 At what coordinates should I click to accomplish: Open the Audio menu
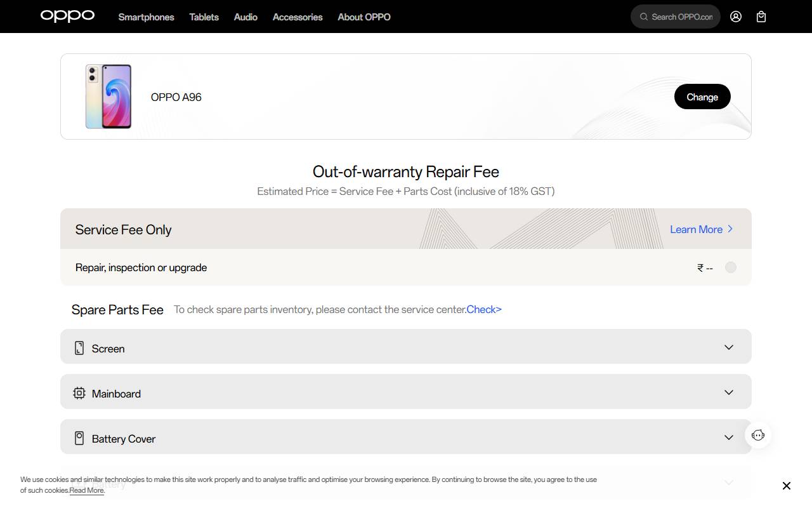pos(246,17)
